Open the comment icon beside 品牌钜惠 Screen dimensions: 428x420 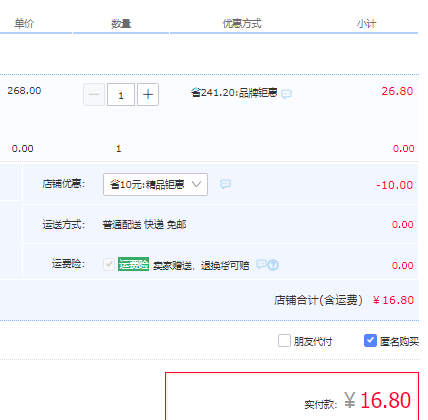286,94
